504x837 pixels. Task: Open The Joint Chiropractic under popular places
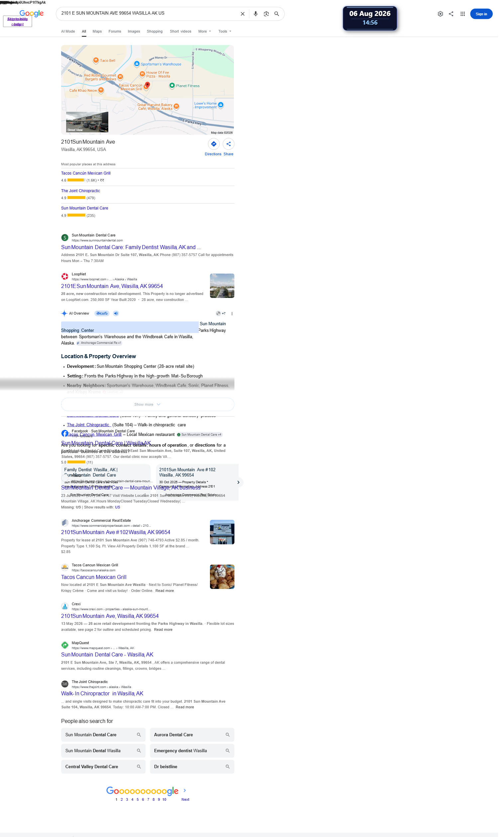80,191
